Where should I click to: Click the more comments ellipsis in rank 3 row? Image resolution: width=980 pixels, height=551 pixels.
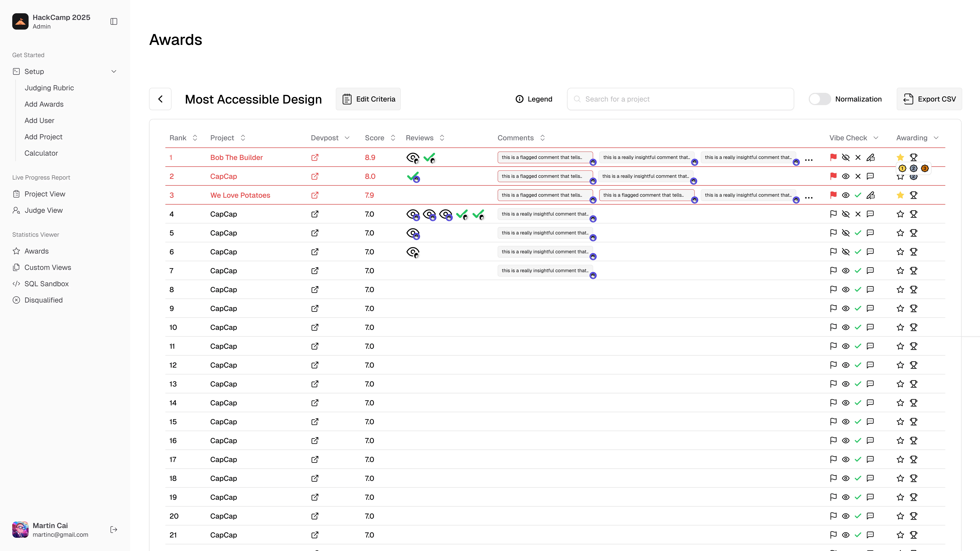tap(809, 198)
